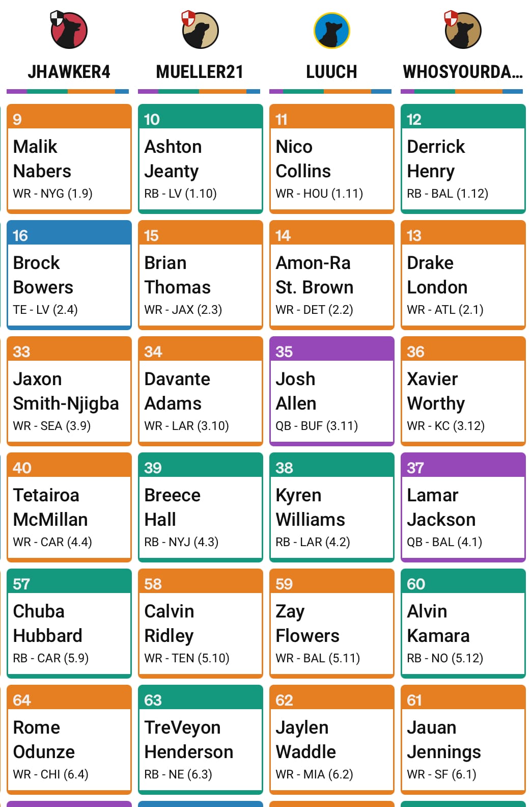Tap shield badge on WHOSYOURDA's avatar
This screenshot has height=807, width=532.
pyautogui.click(x=451, y=18)
